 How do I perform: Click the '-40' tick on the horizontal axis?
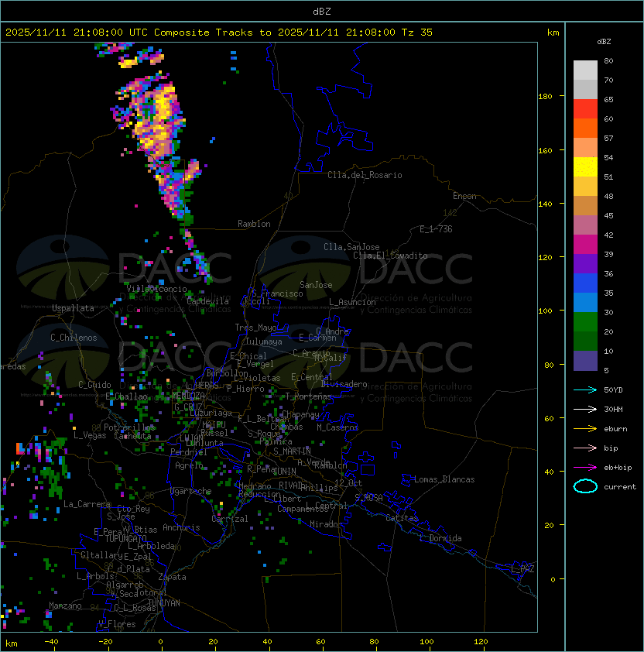[x=51, y=642]
